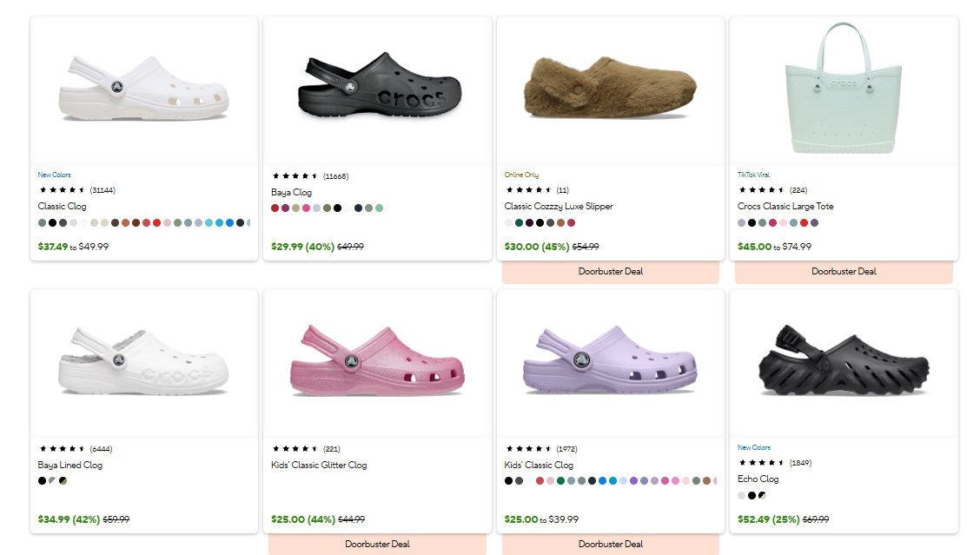This screenshot has width=980, height=555.
Task: Click the Kids' Classic Clog title
Action: (539, 465)
